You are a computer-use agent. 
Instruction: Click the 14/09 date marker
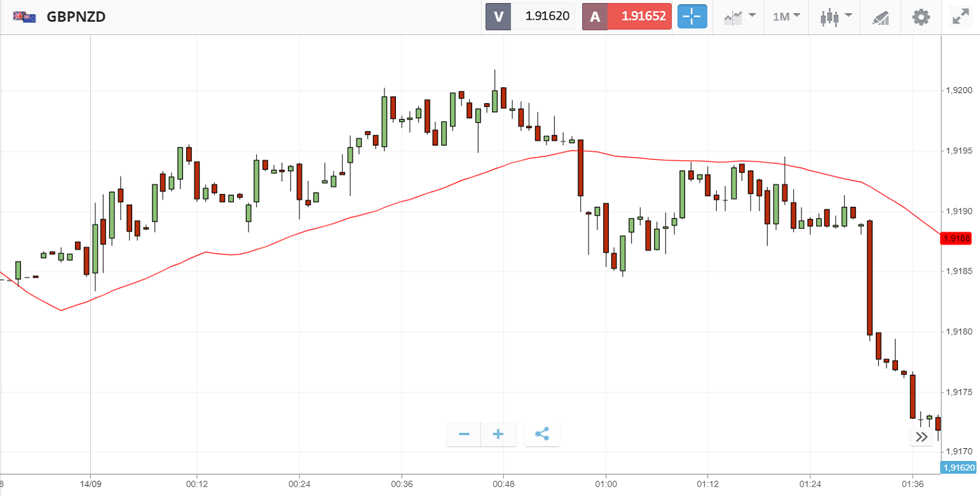pyautogui.click(x=91, y=483)
